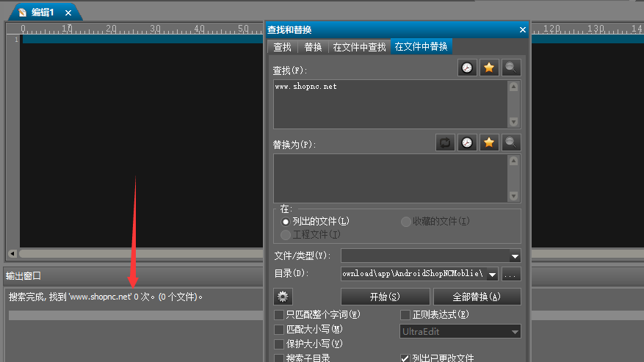Expand the 目录 path dropdown arrow
This screenshot has width=644, height=362.
492,274
